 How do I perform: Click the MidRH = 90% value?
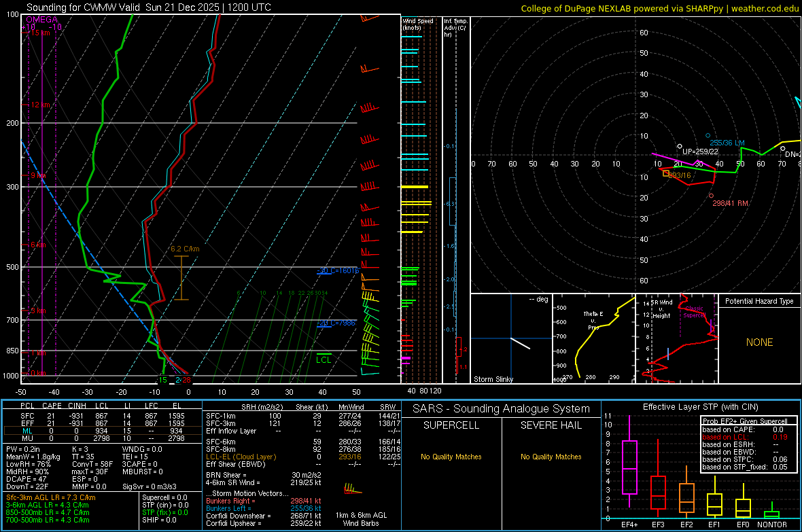[28, 472]
